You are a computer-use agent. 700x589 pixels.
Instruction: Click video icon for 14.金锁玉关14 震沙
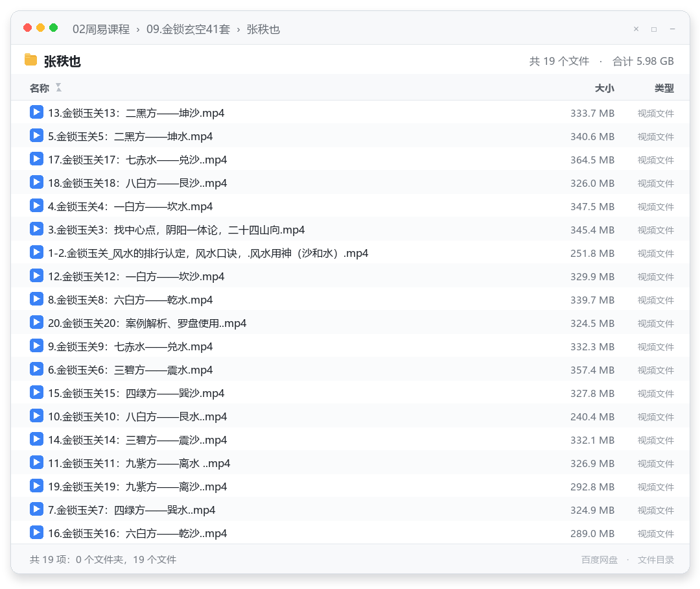pyautogui.click(x=36, y=439)
